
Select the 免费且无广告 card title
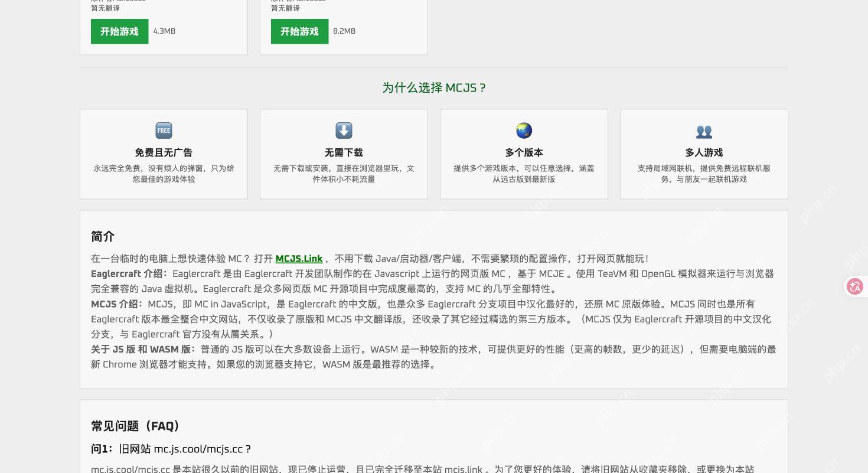coord(164,153)
